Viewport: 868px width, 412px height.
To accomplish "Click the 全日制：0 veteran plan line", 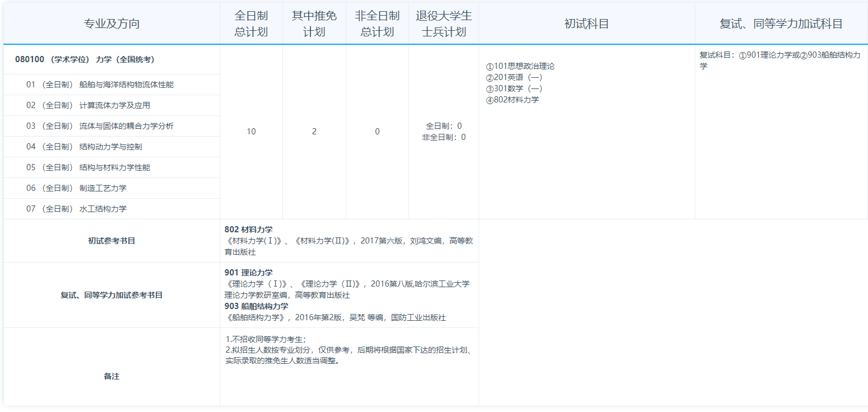I will click(x=444, y=126).
